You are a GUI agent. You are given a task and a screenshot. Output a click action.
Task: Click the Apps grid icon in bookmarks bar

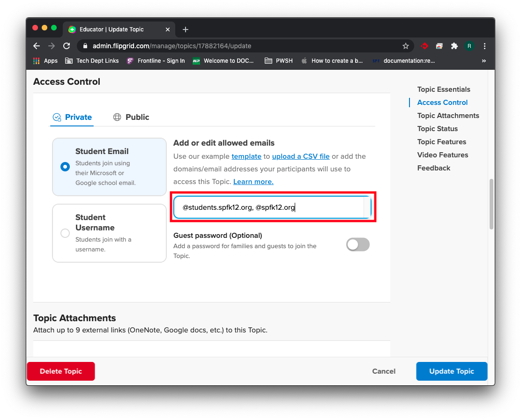[37, 61]
